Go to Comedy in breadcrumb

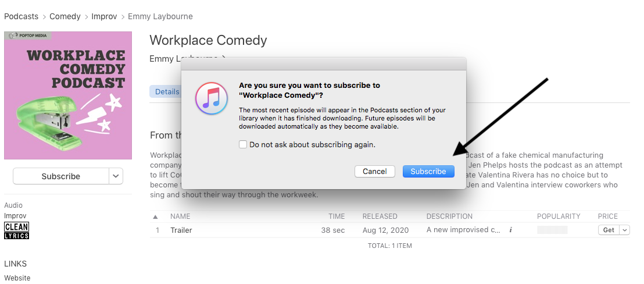pyautogui.click(x=65, y=16)
